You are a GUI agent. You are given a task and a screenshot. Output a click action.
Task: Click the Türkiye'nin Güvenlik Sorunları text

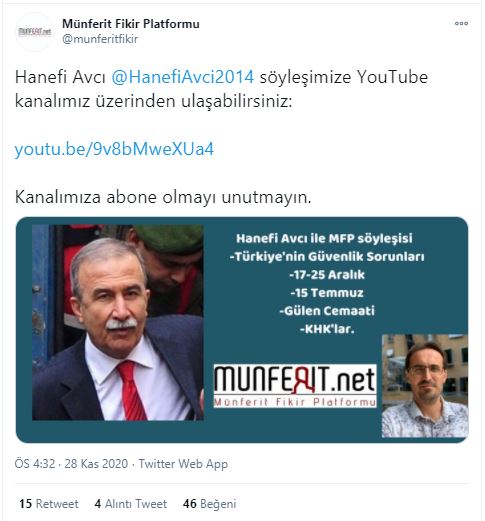327,256
